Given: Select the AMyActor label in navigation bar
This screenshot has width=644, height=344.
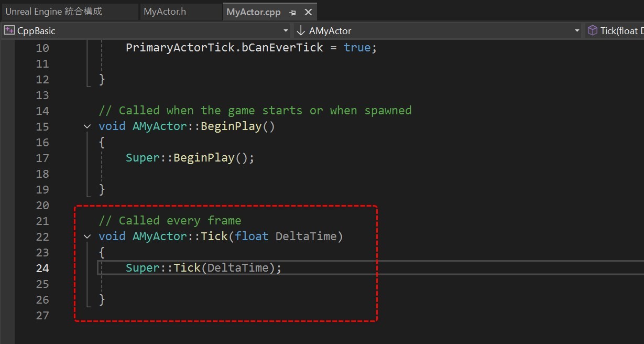Looking at the screenshot, I should point(331,30).
